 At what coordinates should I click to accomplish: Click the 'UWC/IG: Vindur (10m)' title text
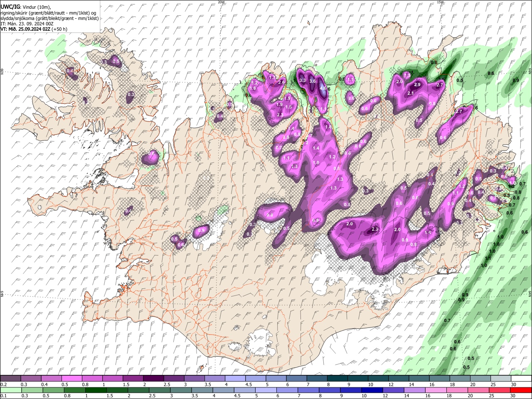[25, 7]
